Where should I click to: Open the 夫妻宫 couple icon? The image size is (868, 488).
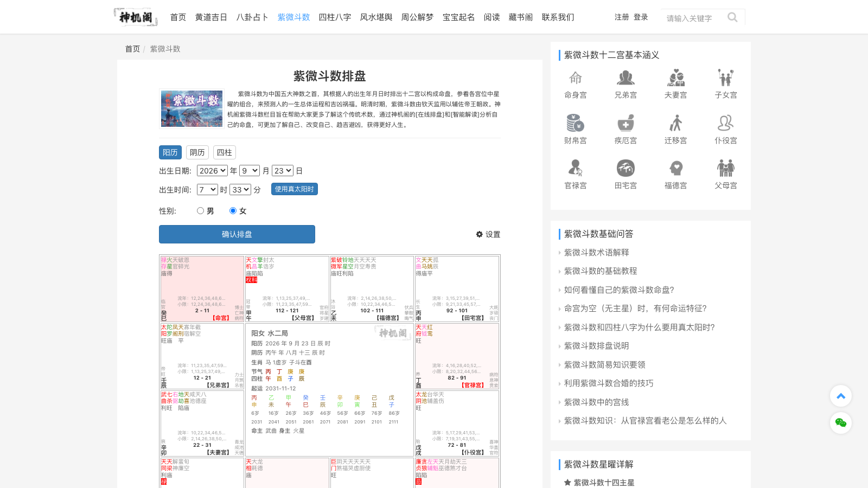[675, 78]
